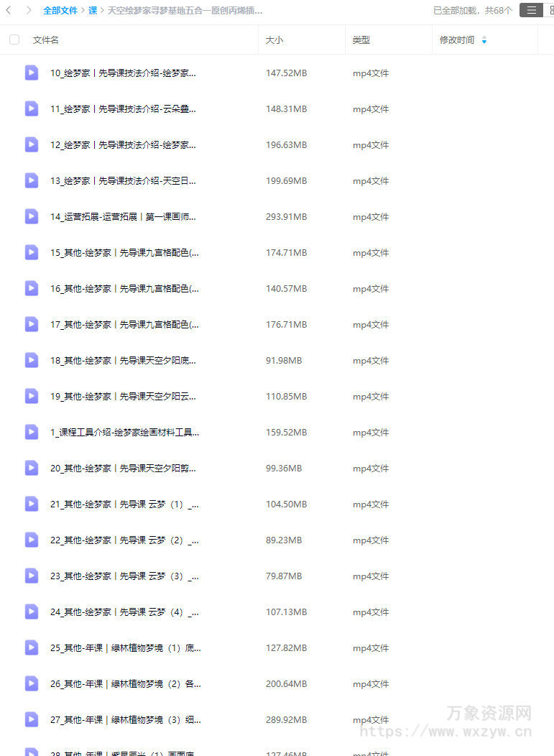Go to 课 folder breadcrumb

93,11
